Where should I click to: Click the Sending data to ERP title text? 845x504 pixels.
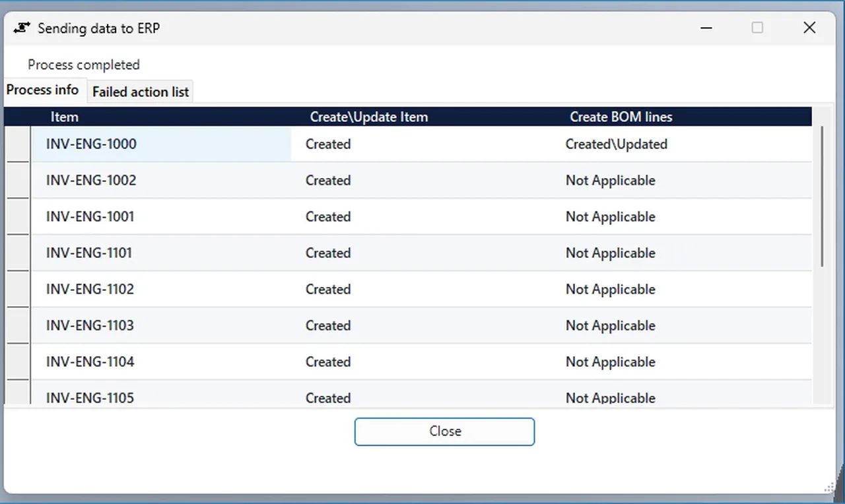point(98,28)
